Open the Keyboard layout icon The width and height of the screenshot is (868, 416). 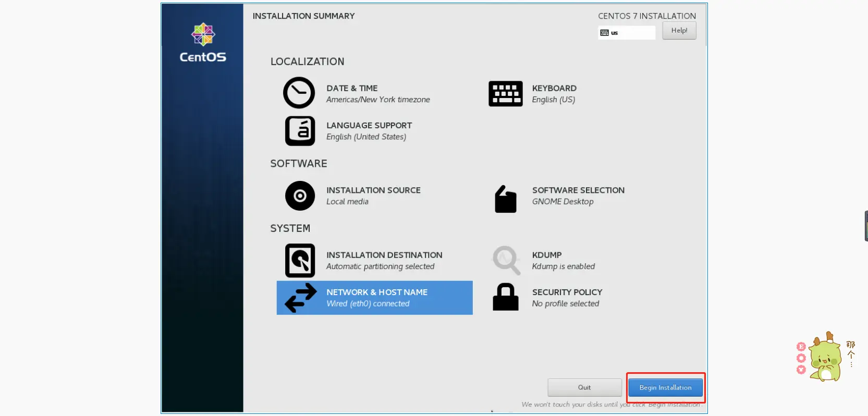point(505,94)
